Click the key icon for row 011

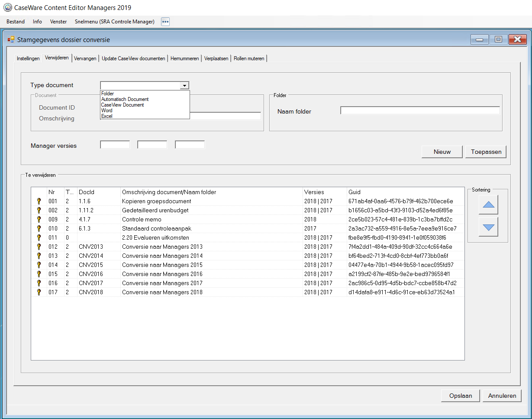[39, 237]
